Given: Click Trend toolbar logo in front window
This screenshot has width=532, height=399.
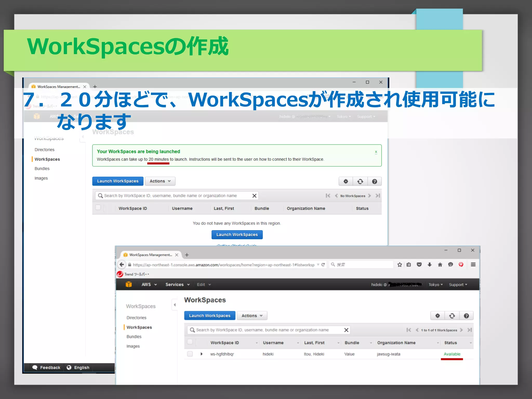Looking at the screenshot, I should pyautogui.click(x=120, y=274).
